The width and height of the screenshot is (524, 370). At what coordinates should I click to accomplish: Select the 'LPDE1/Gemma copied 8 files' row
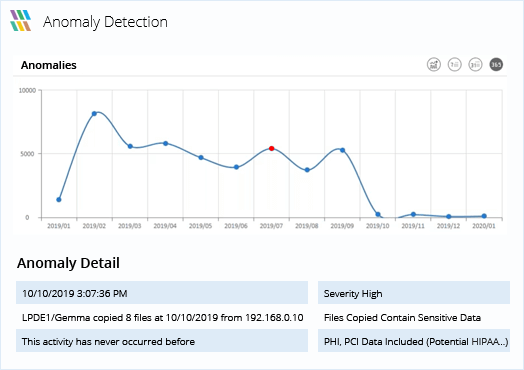click(162, 317)
